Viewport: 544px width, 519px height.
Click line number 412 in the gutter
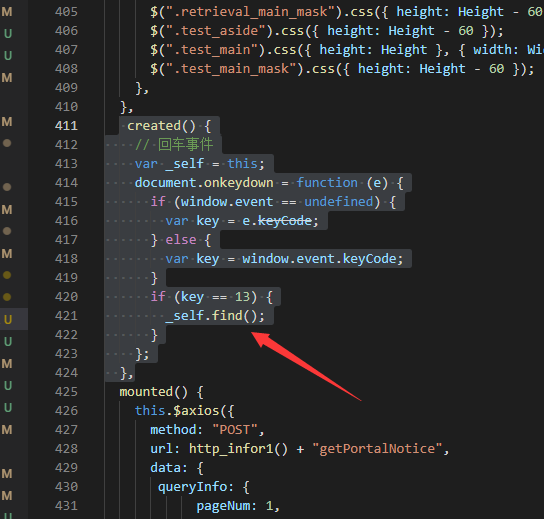(x=66, y=145)
